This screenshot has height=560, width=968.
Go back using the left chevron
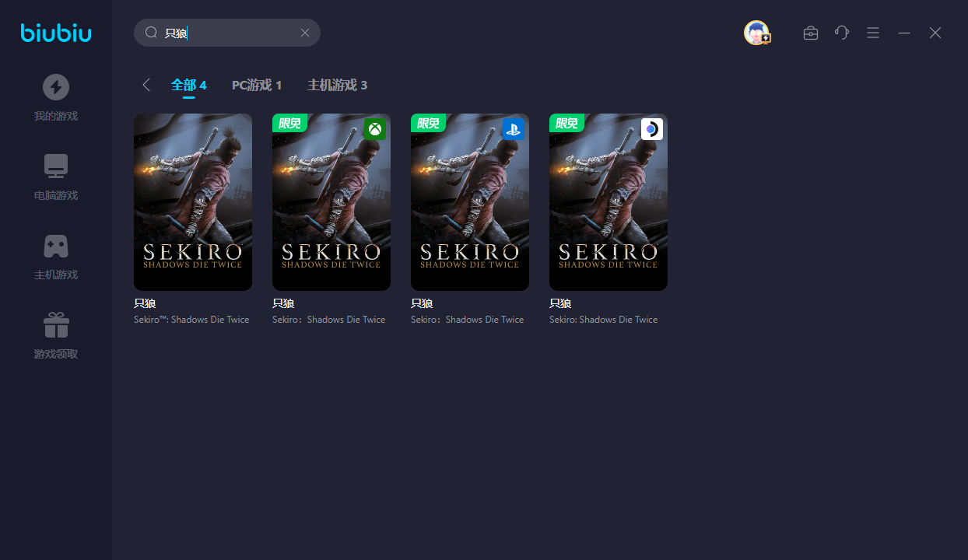click(146, 85)
